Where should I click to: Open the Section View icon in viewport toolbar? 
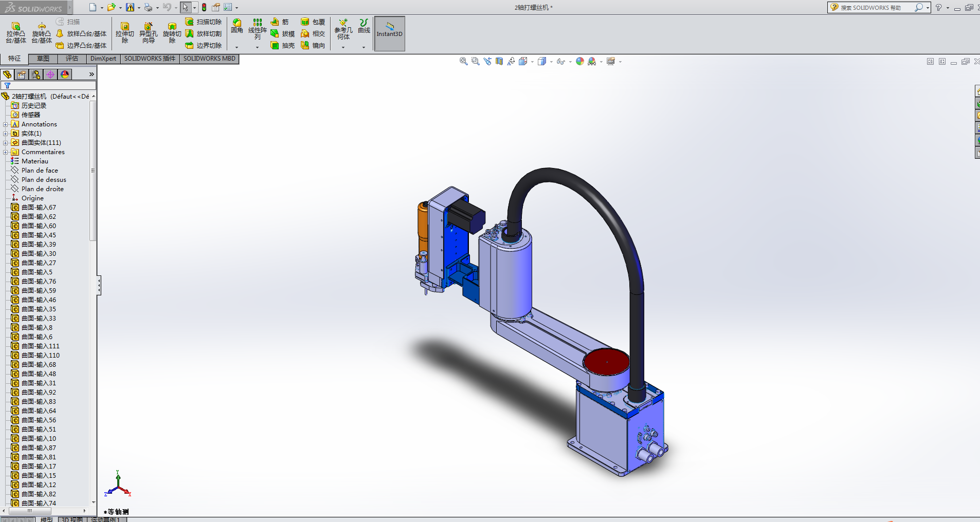tap(499, 61)
